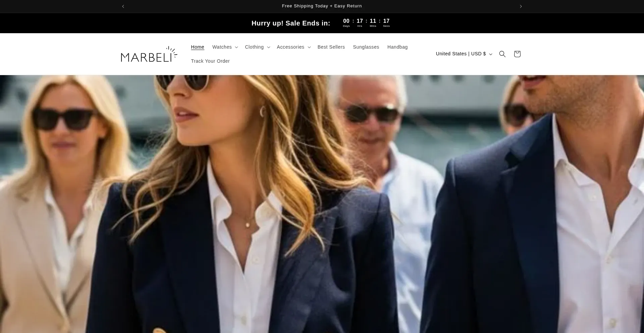Screen dimensions: 644x333
Task: Click the Marbeli logo
Action: [149, 54]
